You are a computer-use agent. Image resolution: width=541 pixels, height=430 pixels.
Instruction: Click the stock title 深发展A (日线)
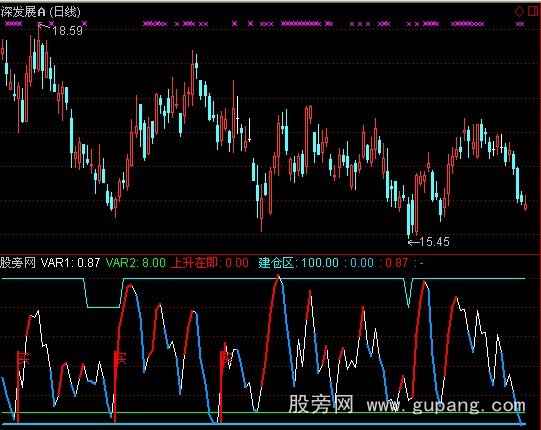[41, 12]
